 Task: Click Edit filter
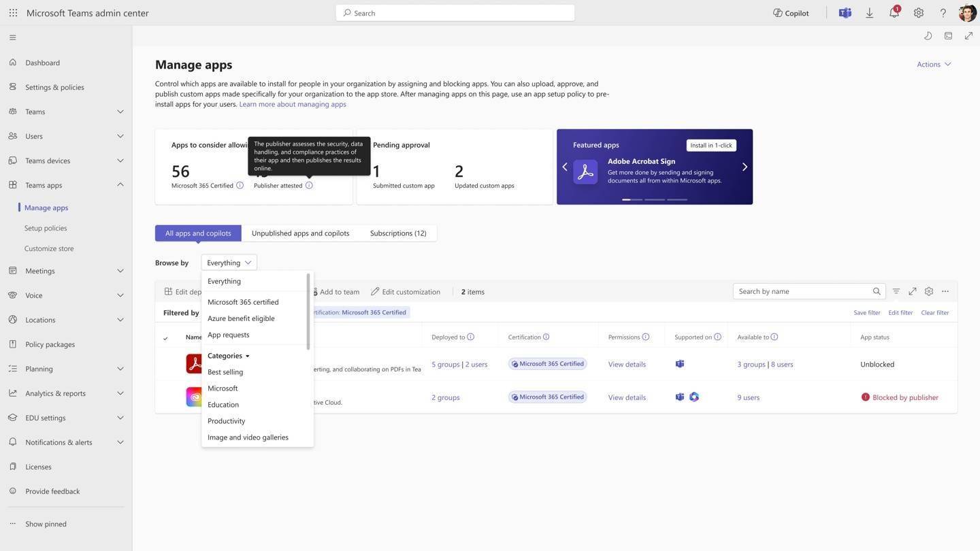coord(900,313)
